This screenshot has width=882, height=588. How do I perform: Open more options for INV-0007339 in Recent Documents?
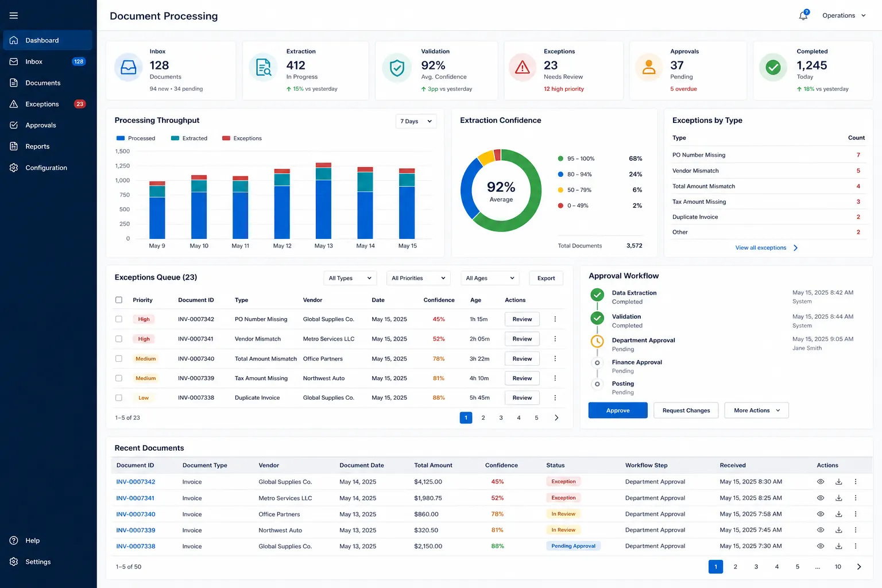point(856,530)
